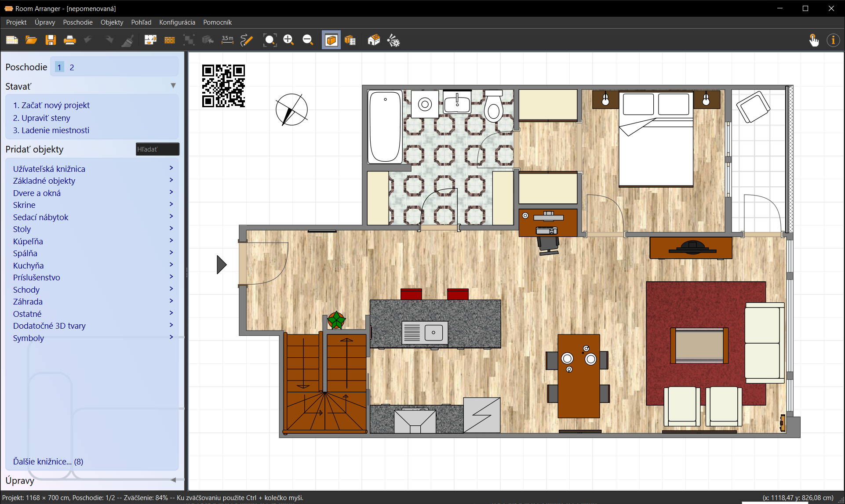Open the Objekty menu
The image size is (845, 504).
coord(112,22)
